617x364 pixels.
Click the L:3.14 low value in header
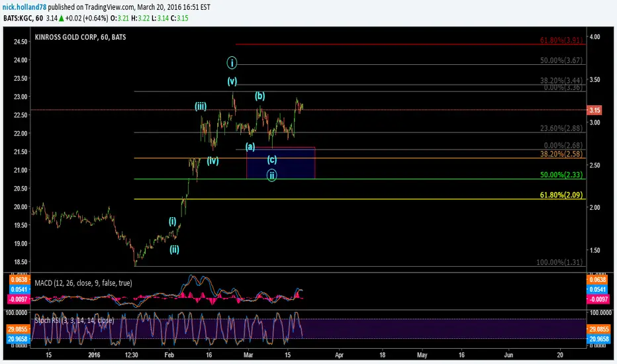click(160, 18)
